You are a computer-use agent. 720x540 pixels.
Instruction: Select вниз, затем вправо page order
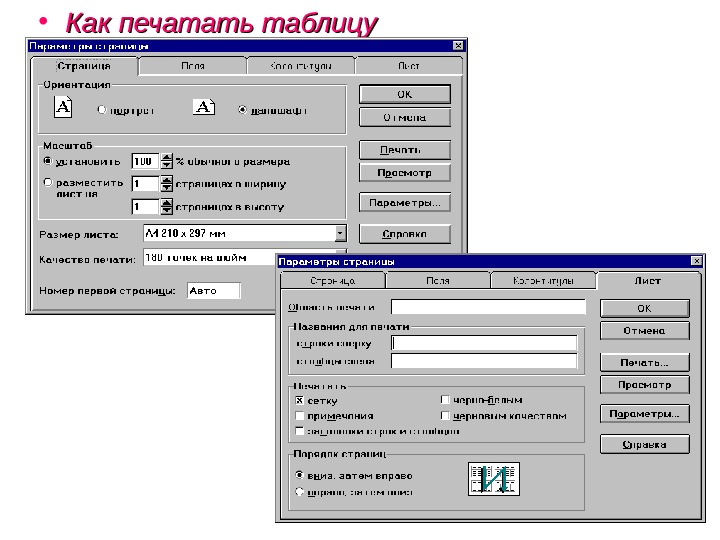[x=299, y=475]
